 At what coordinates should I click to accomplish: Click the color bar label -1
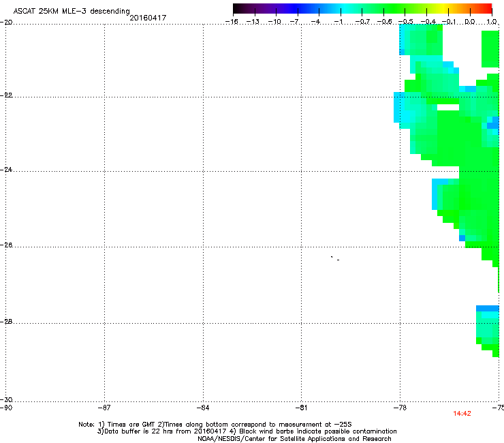pyautogui.click(x=338, y=22)
